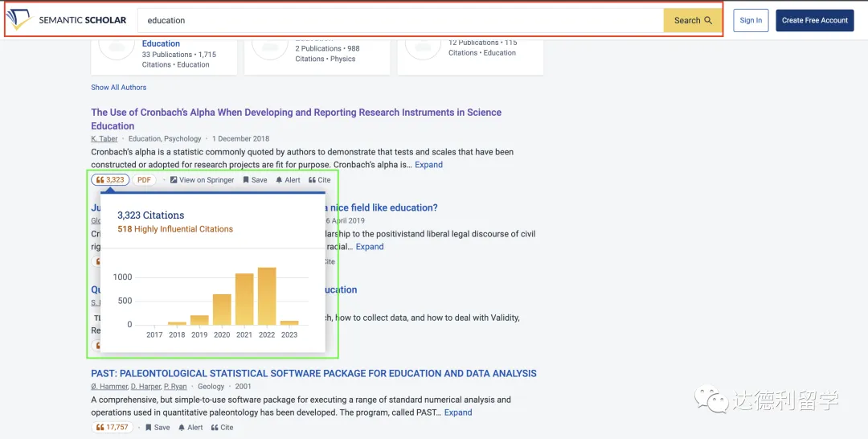Click the 3,323 citations badge
The image size is (868, 439).
pyautogui.click(x=110, y=180)
